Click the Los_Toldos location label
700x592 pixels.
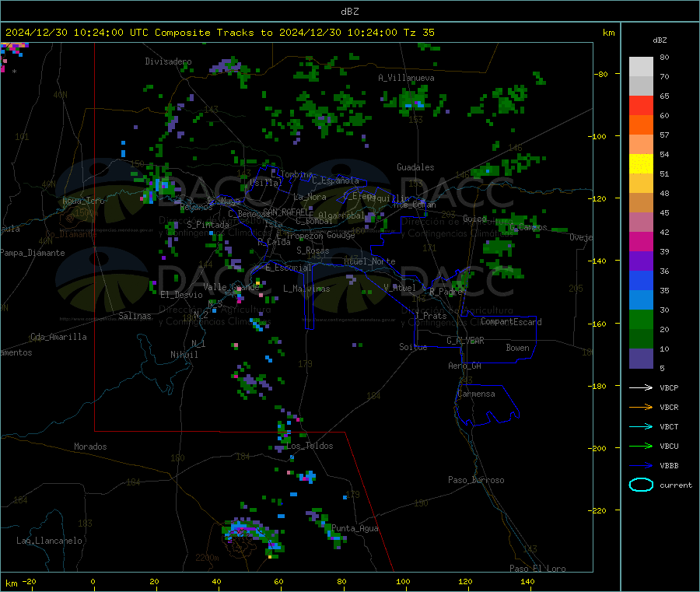click(x=310, y=446)
